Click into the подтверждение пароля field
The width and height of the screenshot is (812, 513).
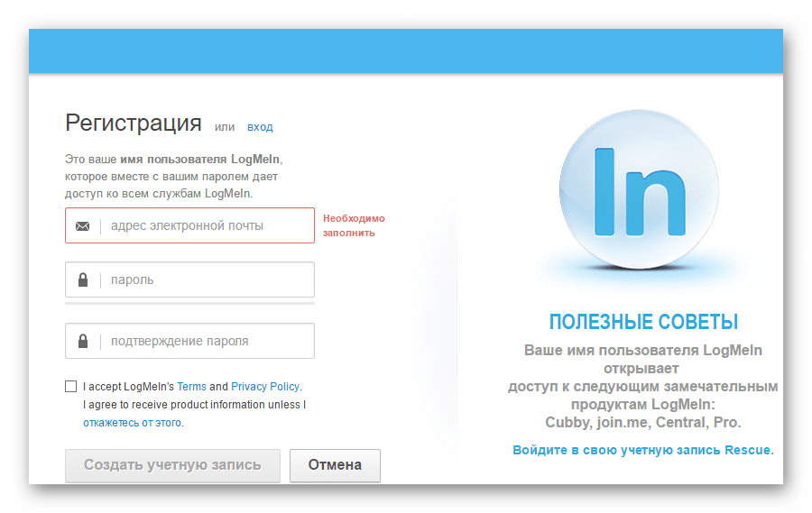[x=208, y=342]
